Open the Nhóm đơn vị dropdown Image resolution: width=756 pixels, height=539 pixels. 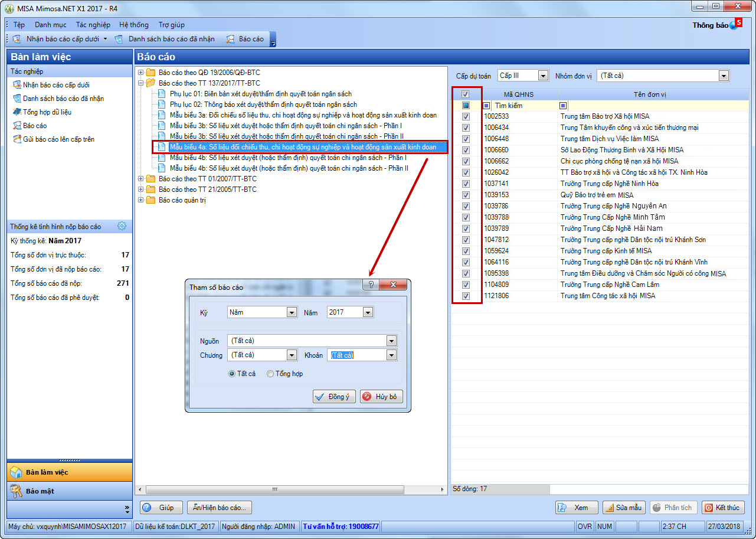click(724, 76)
